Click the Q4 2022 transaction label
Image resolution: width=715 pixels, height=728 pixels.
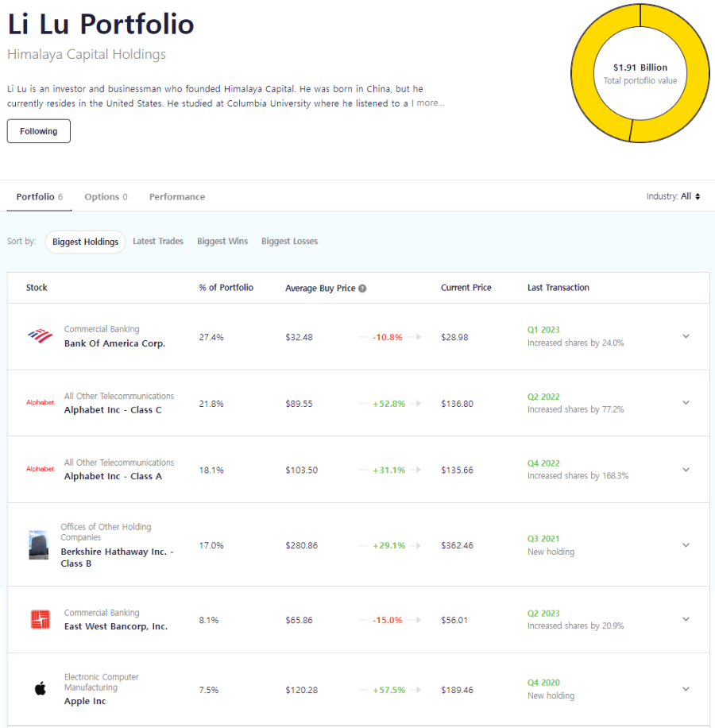[543, 463]
